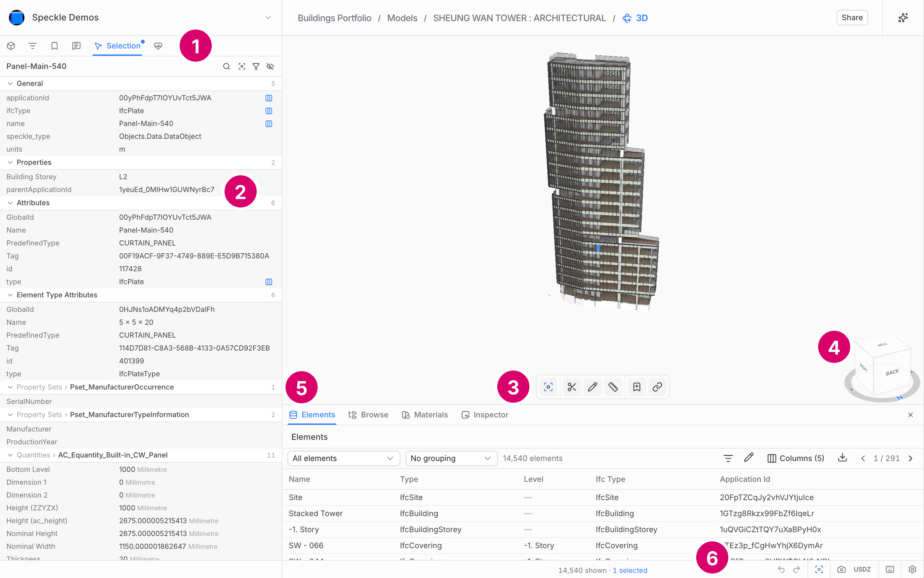Switch to the Inspector tab
The height and width of the screenshot is (578, 924).
(485, 415)
